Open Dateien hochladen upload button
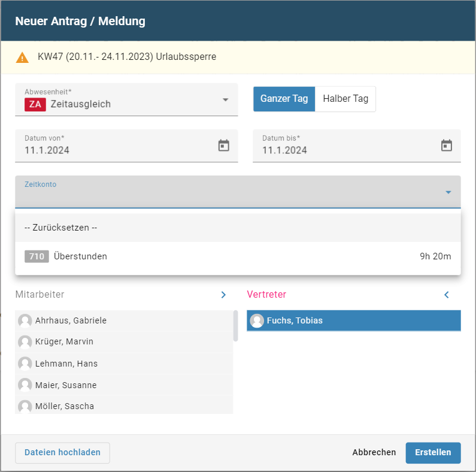The height and width of the screenshot is (472, 476). (x=62, y=453)
